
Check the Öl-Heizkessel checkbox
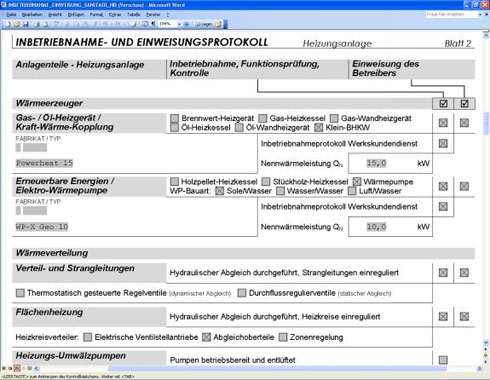174,127
